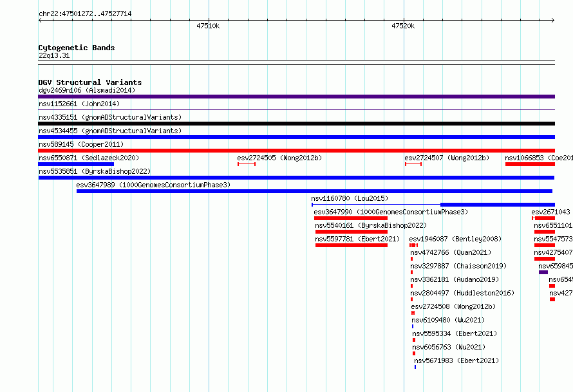Open nsv3362181 (Audano2019) label
This screenshot has height=392, width=573.
coord(455,279)
